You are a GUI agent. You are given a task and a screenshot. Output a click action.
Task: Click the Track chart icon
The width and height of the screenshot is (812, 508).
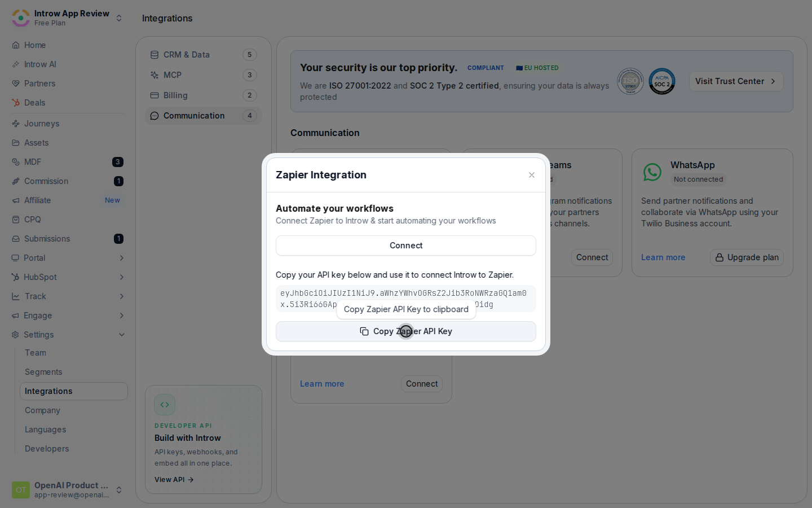click(x=16, y=296)
